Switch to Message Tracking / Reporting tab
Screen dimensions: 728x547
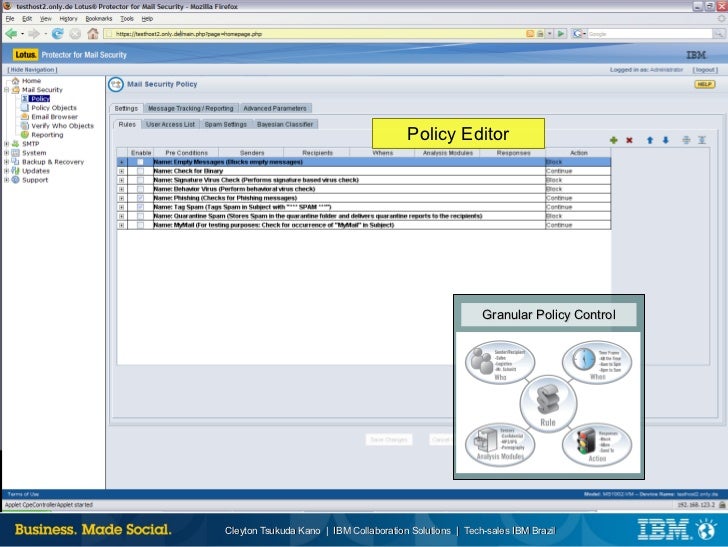point(190,108)
